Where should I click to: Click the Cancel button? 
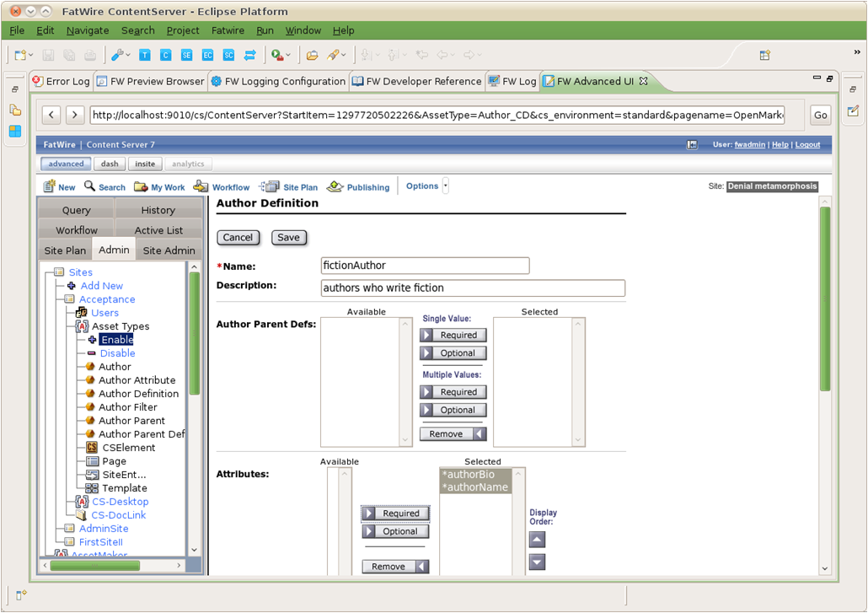click(x=238, y=238)
